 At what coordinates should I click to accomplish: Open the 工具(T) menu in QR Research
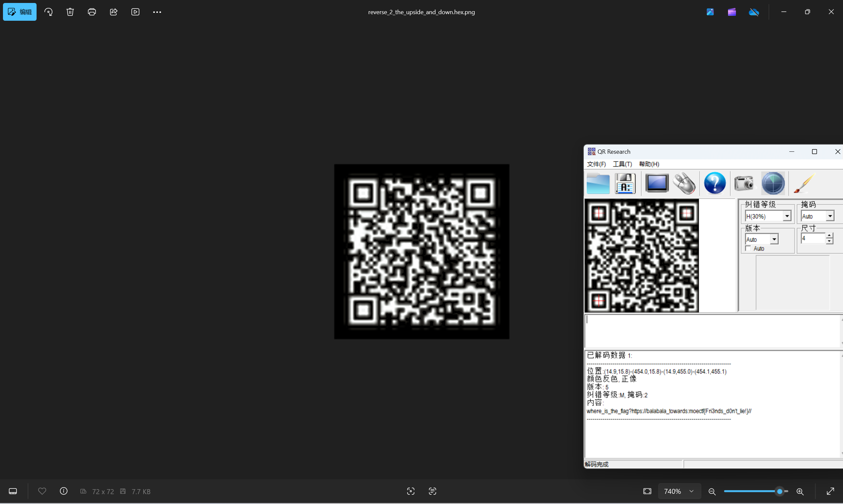click(622, 164)
